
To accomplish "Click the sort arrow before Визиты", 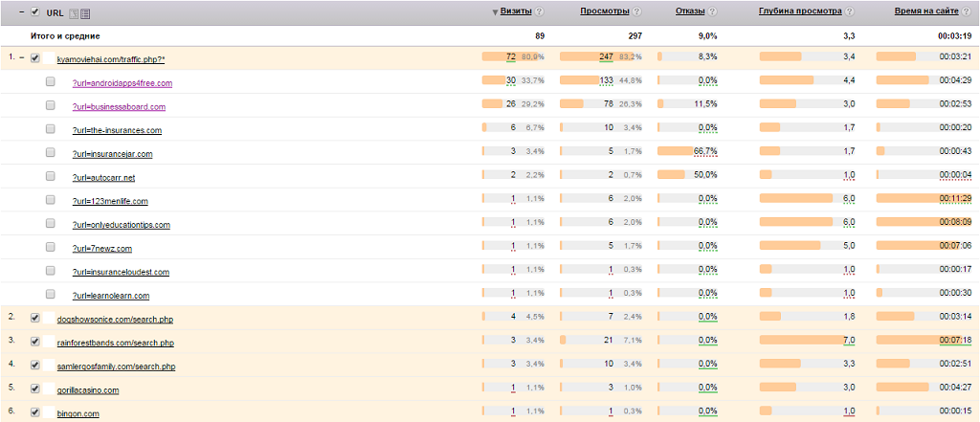I will click(495, 11).
